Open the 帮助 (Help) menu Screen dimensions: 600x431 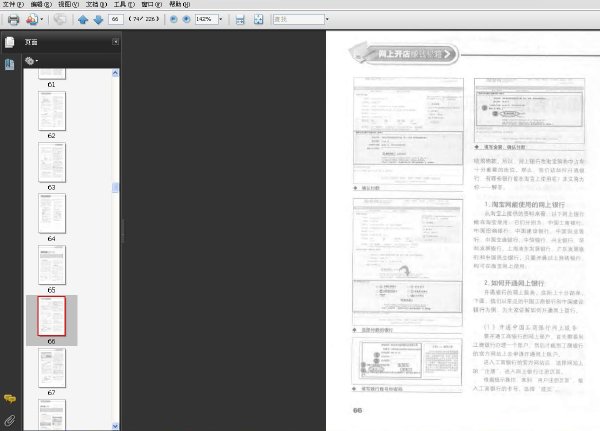point(179,4)
